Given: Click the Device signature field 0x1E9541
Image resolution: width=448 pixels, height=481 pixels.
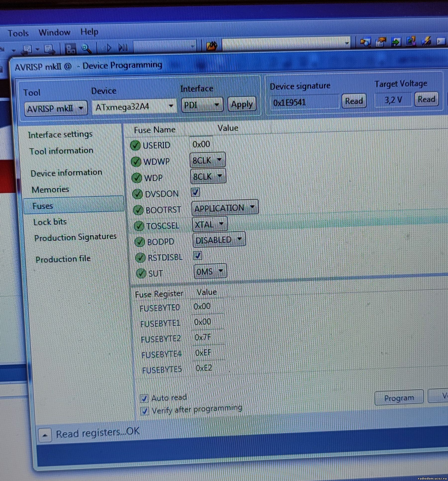Looking at the screenshot, I should pos(305,102).
